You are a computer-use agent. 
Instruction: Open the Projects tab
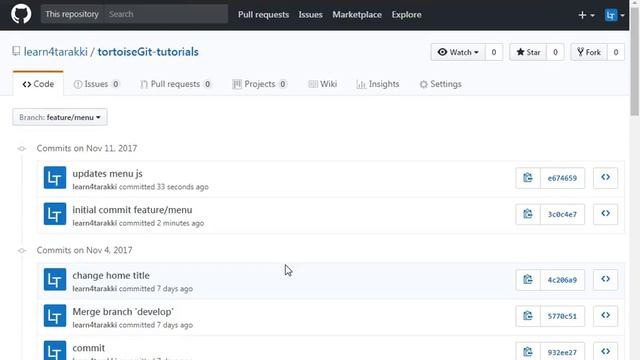(260, 84)
